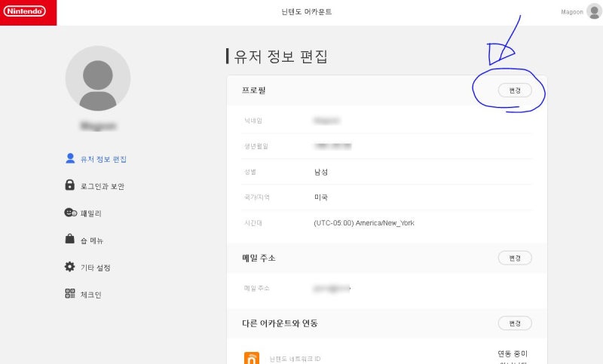603x364 pixels.
Task: Go to 로그인과 보안 settings
Action: pos(103,186)
